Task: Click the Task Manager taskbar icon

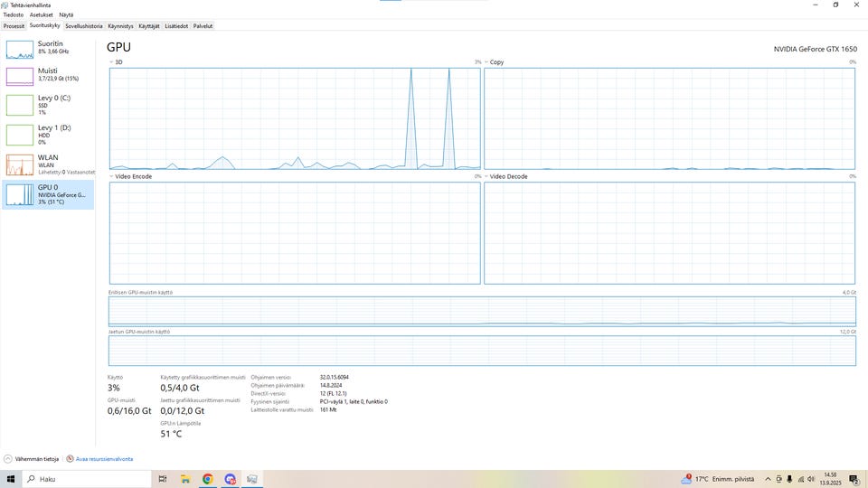Action: tap(252, 479)
